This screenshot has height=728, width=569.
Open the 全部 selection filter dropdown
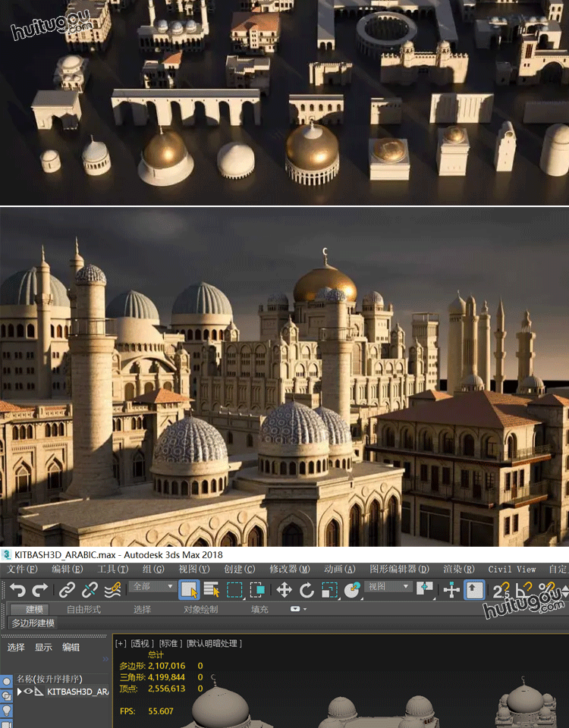152,587
